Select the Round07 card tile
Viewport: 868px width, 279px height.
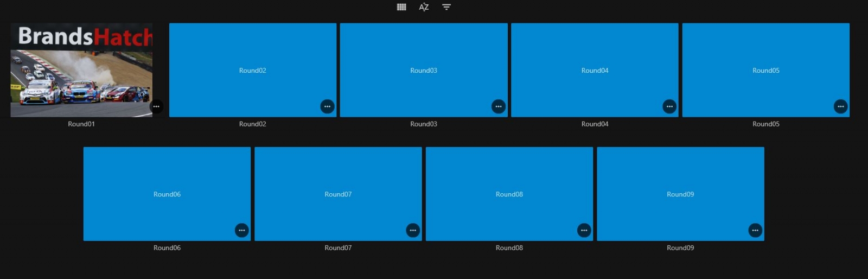338,194
